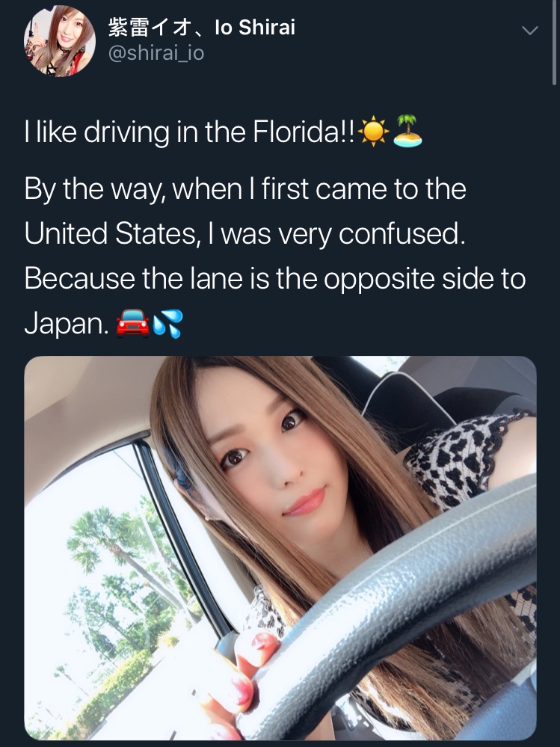560x747 pixels.
Task: Click the vertical scrollbar at the right edge
Action: [554, 43]
